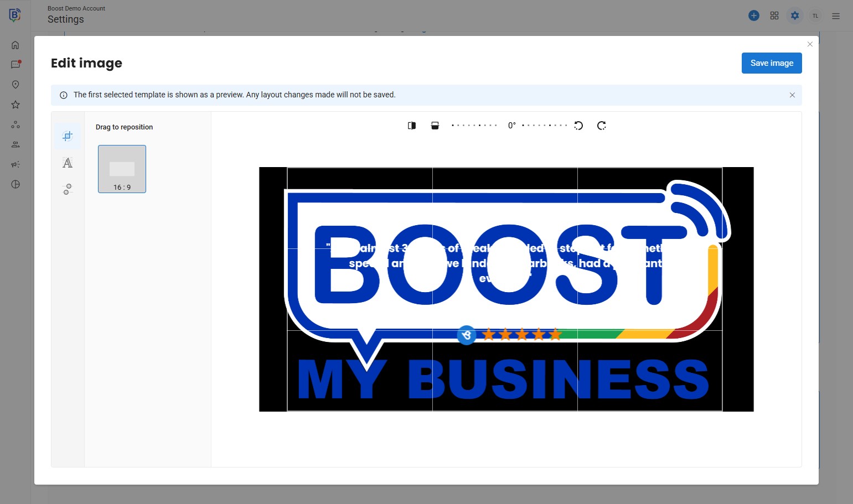Image resolution: width=853 pixels, height=504 pixels.
Task: Open the TL user profile avatar
Action: pyautogui.click(x=815, y=15)
